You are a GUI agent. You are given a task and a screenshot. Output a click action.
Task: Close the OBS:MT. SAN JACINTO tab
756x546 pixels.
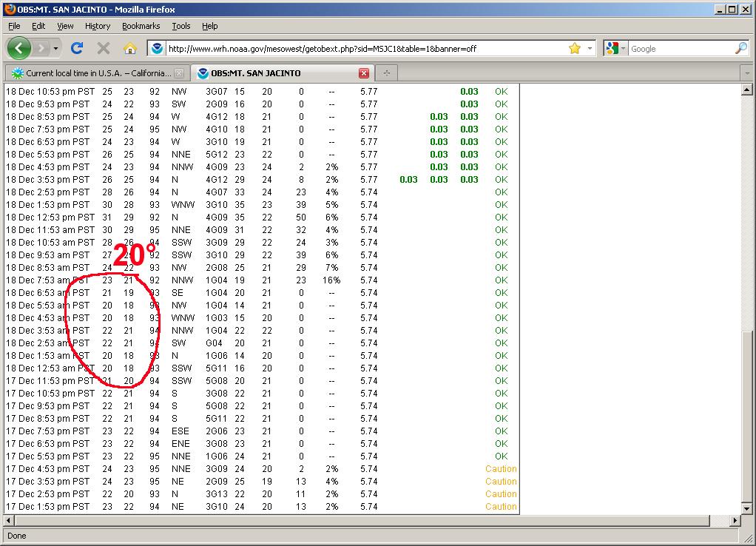pos(364,73)
